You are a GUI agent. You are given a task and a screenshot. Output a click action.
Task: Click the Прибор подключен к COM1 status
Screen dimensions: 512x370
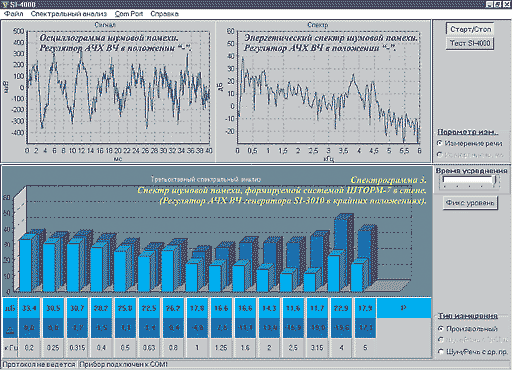(124, 364)
